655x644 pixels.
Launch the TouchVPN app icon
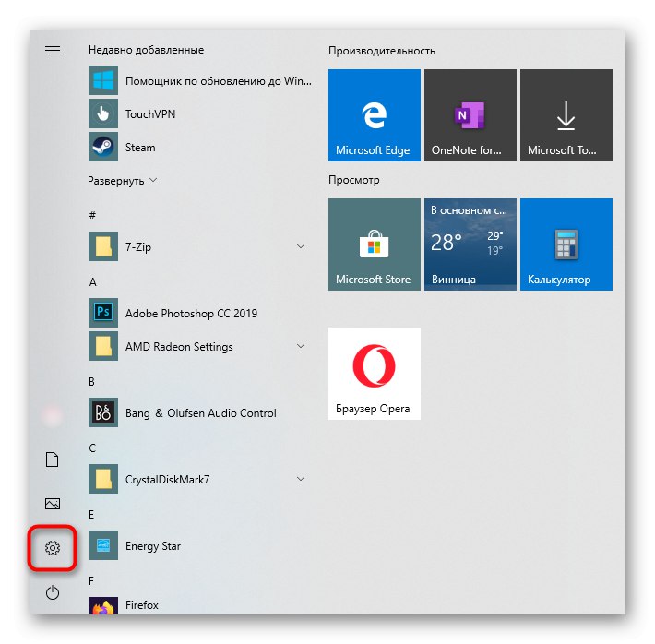tap(103, 113)
